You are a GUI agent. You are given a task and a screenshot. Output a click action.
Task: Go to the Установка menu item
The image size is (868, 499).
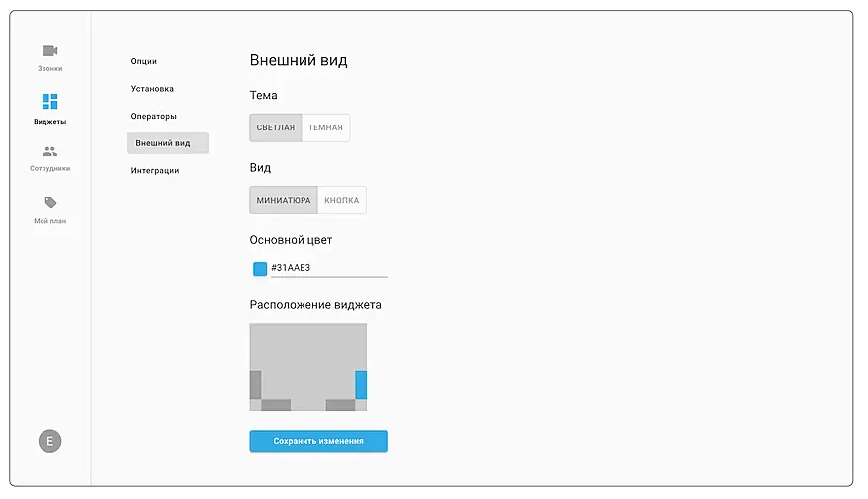152,89
